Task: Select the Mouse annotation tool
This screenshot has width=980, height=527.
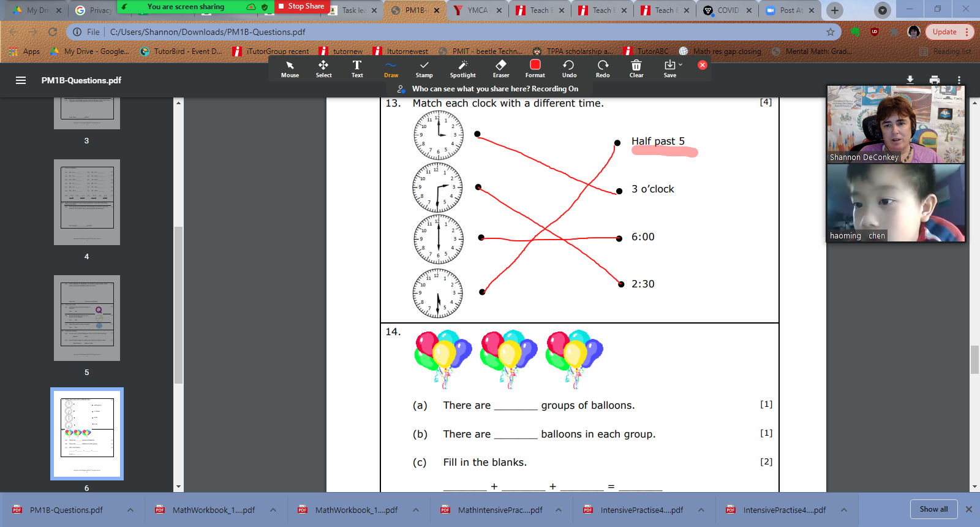Action: click(290, 69)
